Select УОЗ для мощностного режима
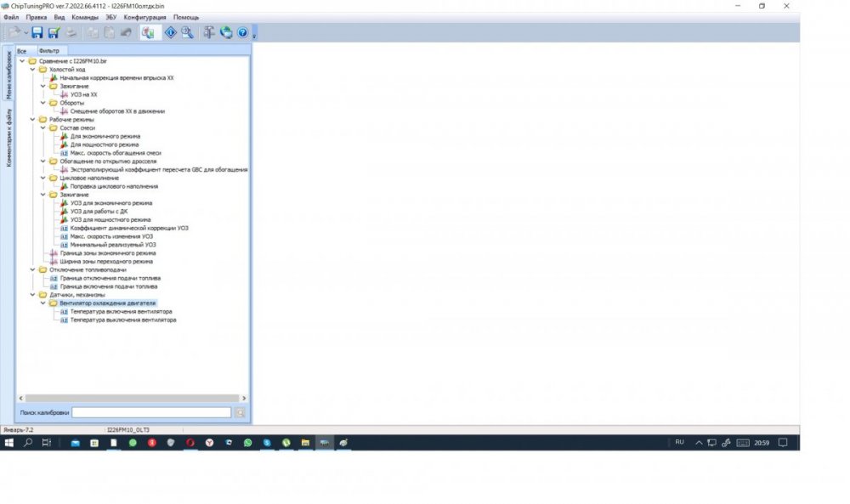The image size is (850, 504). (110, 220)
